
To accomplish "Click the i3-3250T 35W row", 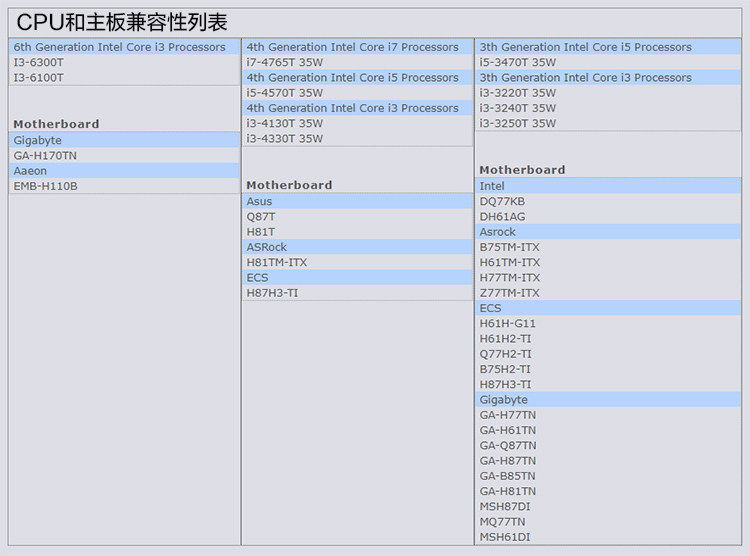I will point(608,123).
